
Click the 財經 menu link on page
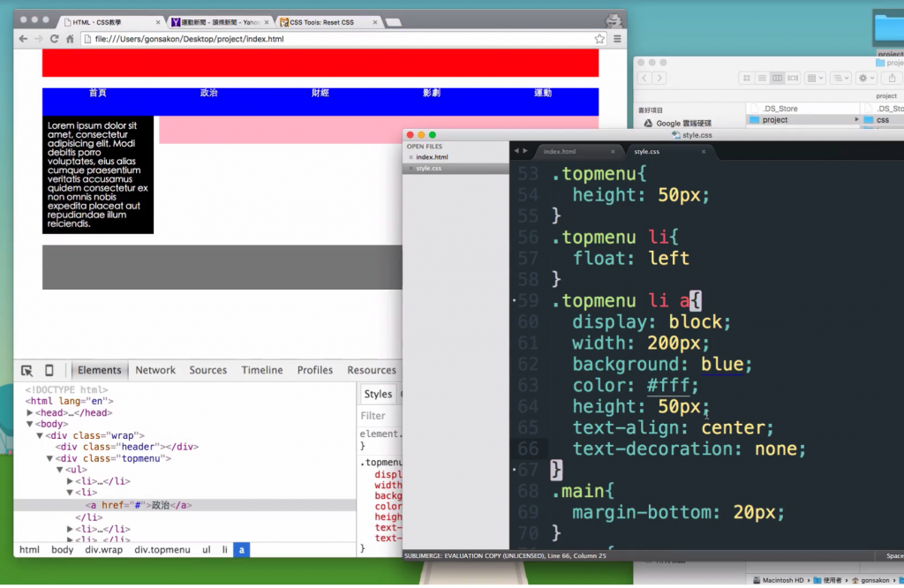click(x=320, y=93)
